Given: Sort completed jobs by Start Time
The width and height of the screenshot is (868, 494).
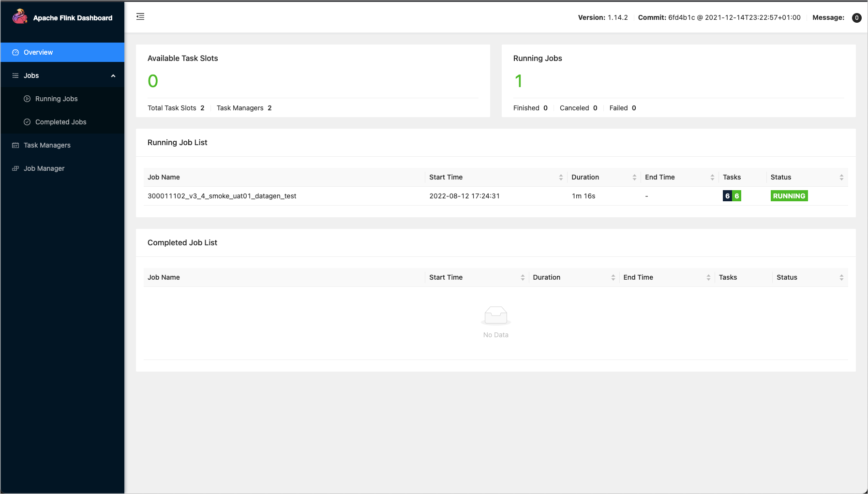Looking at the screenshot, I should (523, 278).
